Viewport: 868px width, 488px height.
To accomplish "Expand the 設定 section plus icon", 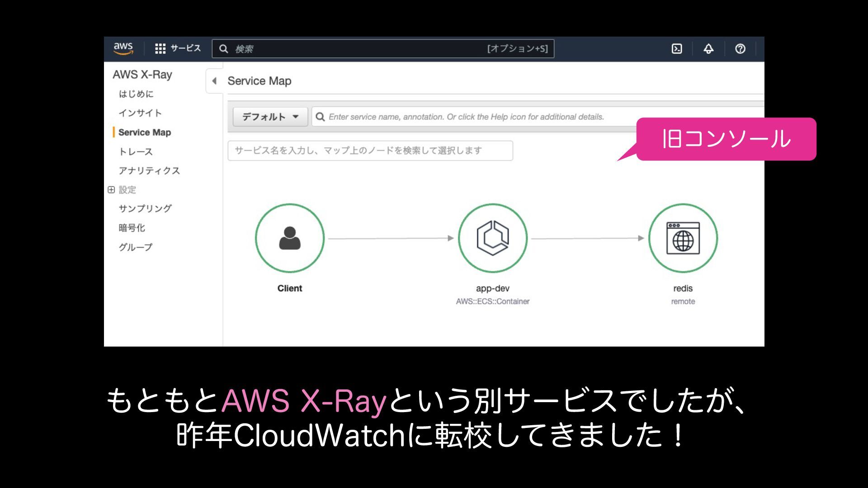I will 111,190.
